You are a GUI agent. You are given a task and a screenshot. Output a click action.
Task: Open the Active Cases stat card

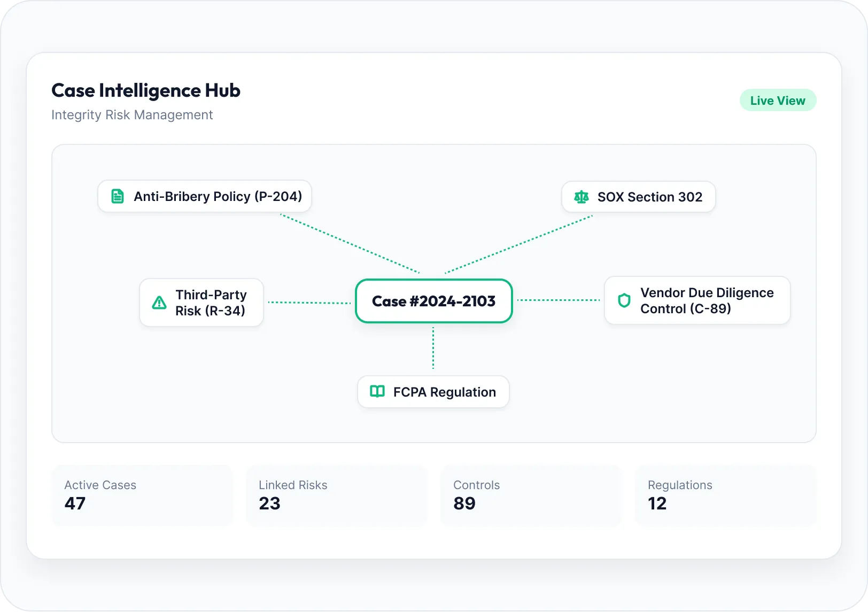click(142, 495)
